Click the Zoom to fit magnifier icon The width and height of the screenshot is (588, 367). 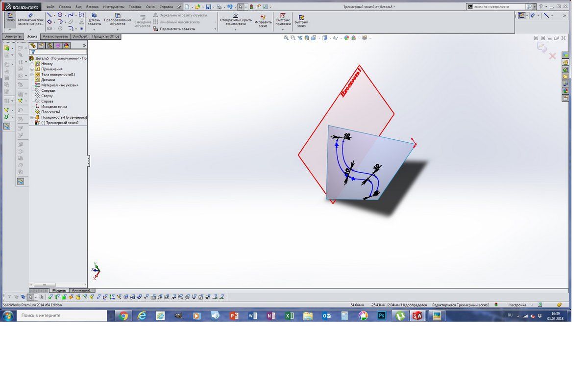coord(286,38)
